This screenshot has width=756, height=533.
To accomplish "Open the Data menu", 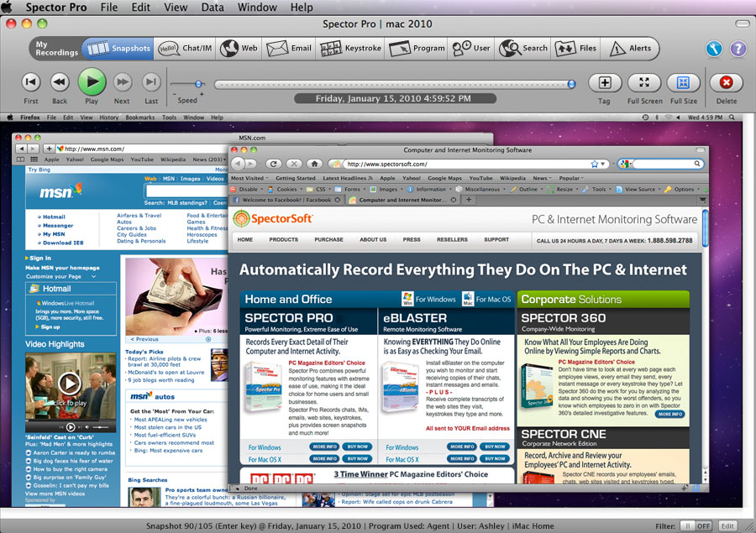I will coord(213,8).
